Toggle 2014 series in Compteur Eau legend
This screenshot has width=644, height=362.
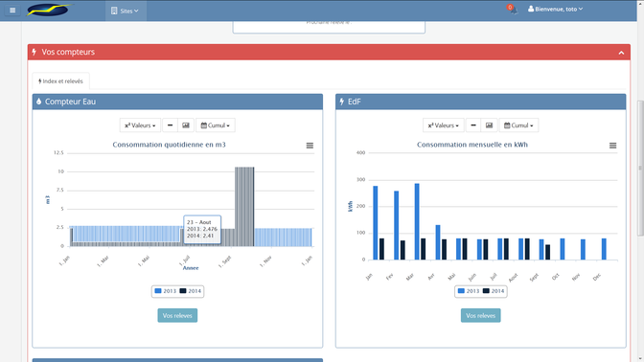(190, 291)
